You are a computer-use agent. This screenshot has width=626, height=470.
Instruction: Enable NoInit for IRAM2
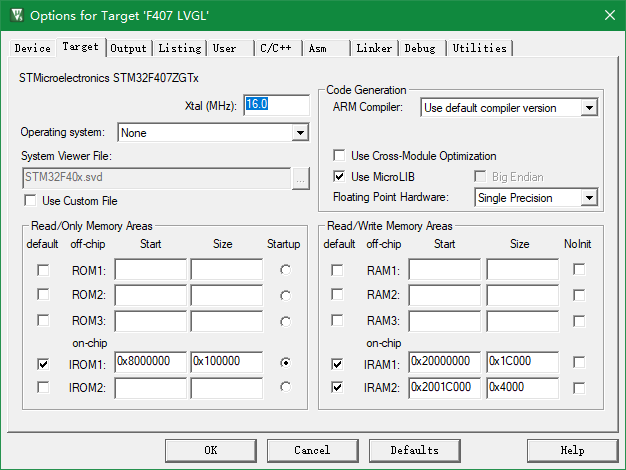579,388
